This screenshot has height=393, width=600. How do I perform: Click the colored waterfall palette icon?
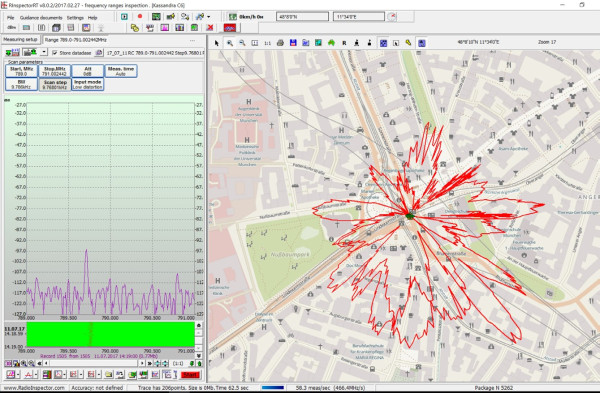click(47, 374)
